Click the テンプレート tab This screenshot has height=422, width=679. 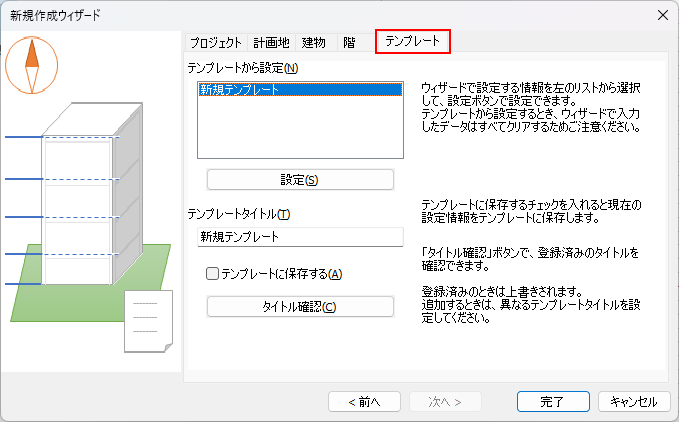click(x=412, y=42)
